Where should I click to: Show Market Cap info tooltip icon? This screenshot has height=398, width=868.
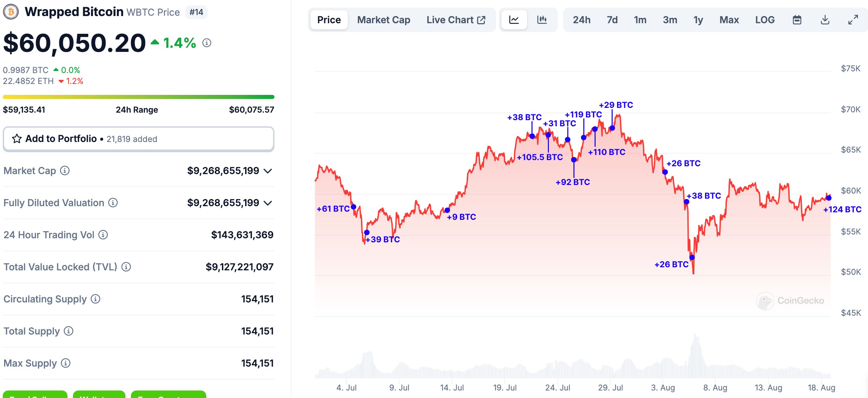[x=65, y=170]
